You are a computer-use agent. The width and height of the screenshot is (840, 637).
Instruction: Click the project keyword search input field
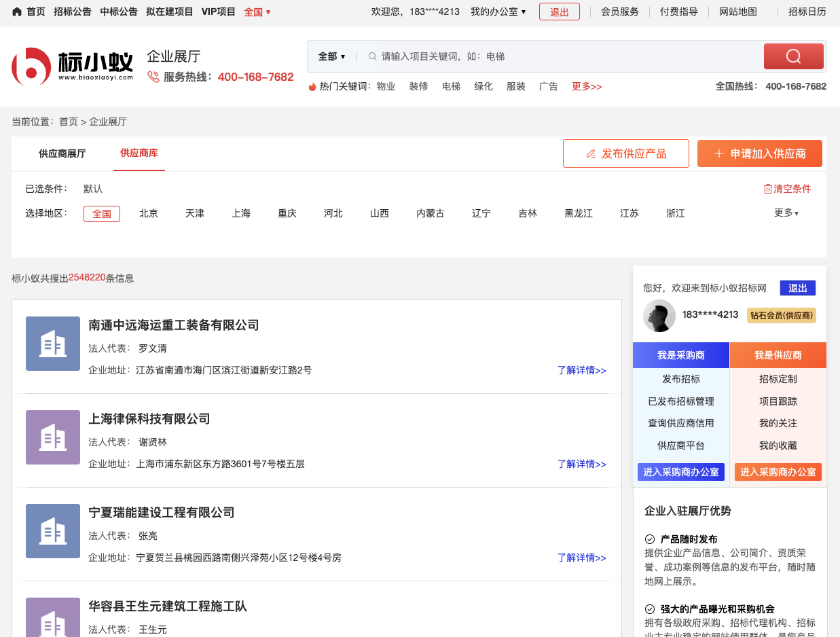[x=564, y=56]
